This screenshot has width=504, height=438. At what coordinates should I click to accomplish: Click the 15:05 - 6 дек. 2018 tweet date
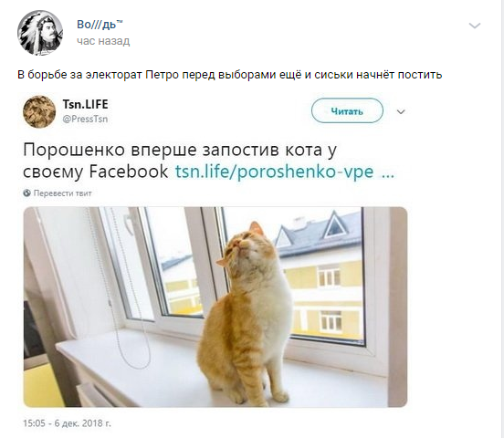tap(67, 423)
